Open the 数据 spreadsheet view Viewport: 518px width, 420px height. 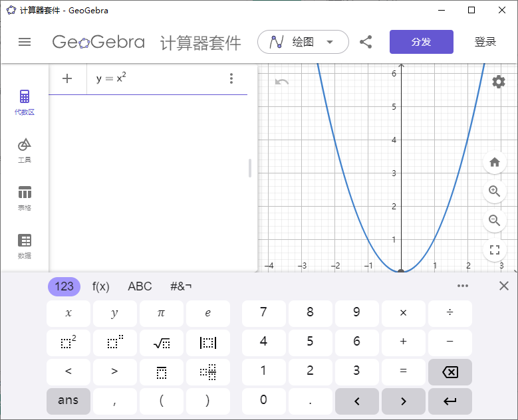tap(25, 247)
